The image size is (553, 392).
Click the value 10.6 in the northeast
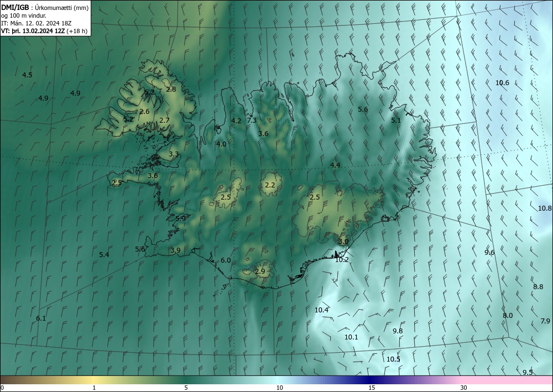coord(502,83)
